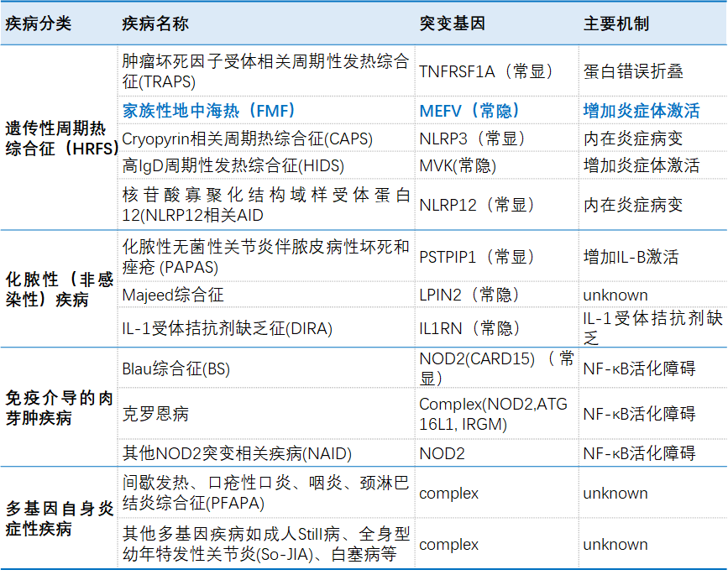Select the NOD2(CARD15)（常显）gene cell
The width and height of the screenshot is (728, 575).
pyautogui.click(x=497, y=369)
